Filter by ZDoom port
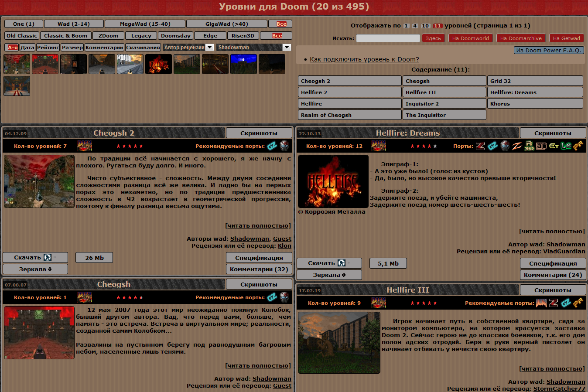The width and height of the screenshot is (588, 392). 108,36
